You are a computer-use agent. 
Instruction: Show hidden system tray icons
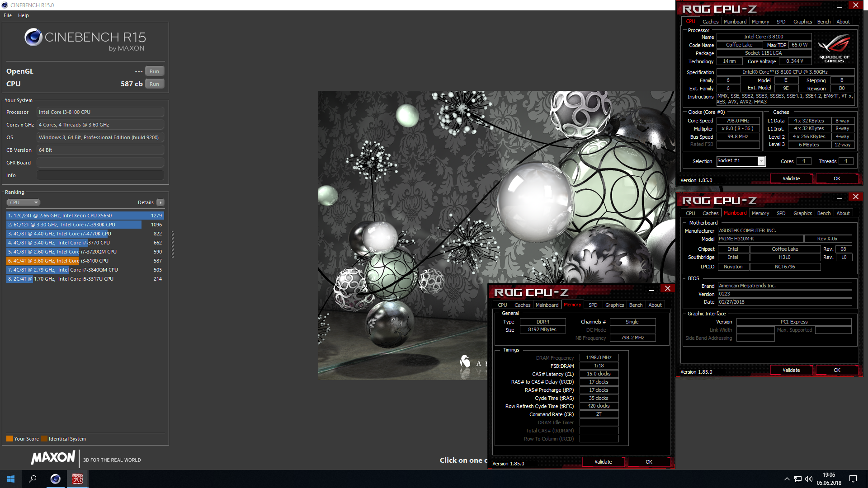787,479
